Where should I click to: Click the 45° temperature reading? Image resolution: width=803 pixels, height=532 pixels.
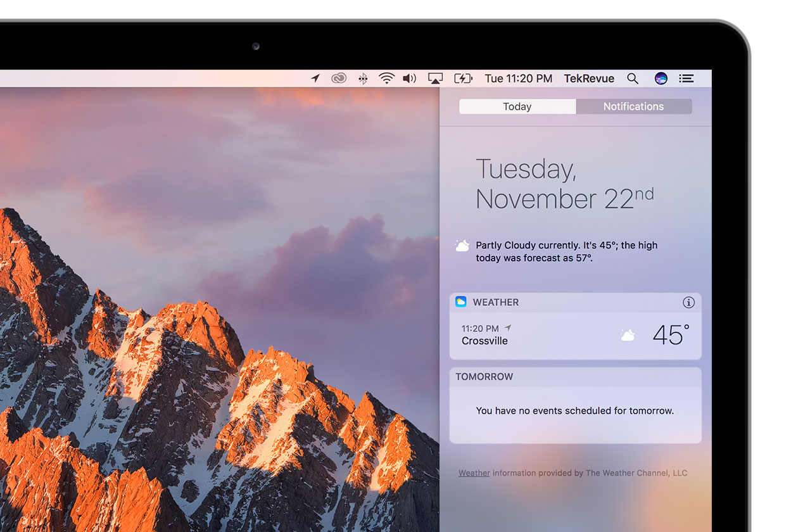click(x=671, y=335)
